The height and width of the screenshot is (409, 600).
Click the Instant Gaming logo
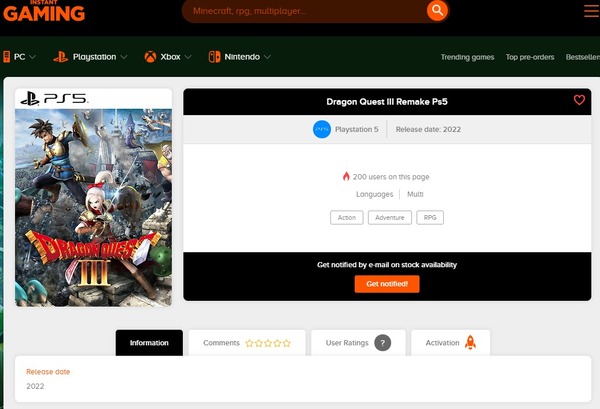click(x=44, y=11)
